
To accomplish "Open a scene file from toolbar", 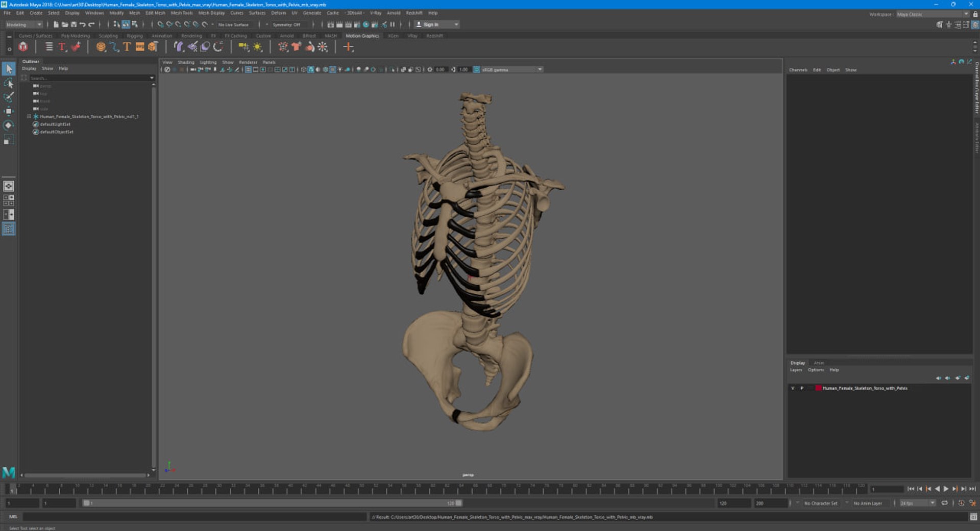I will coord(65,24).
